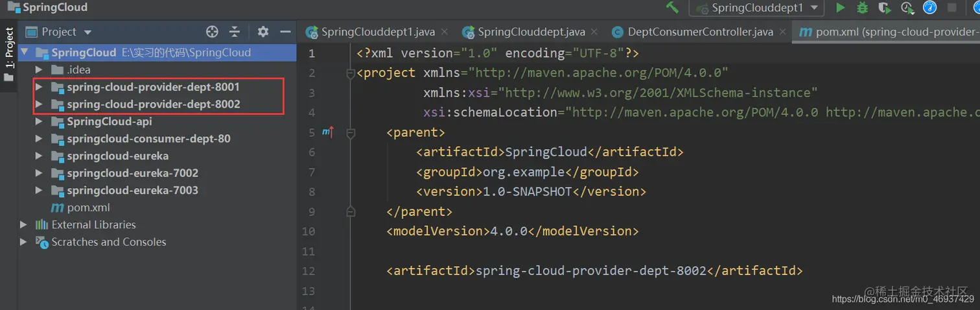Close SpringClouddept1.java tab
Screen dimensions: 980x310
coord(445,32)
